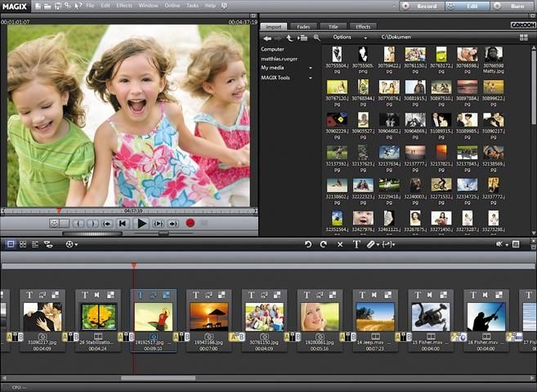Click the Computer link in the media browser
The width and height of the screenshot is (537, 392).
[x=272, y=49]
